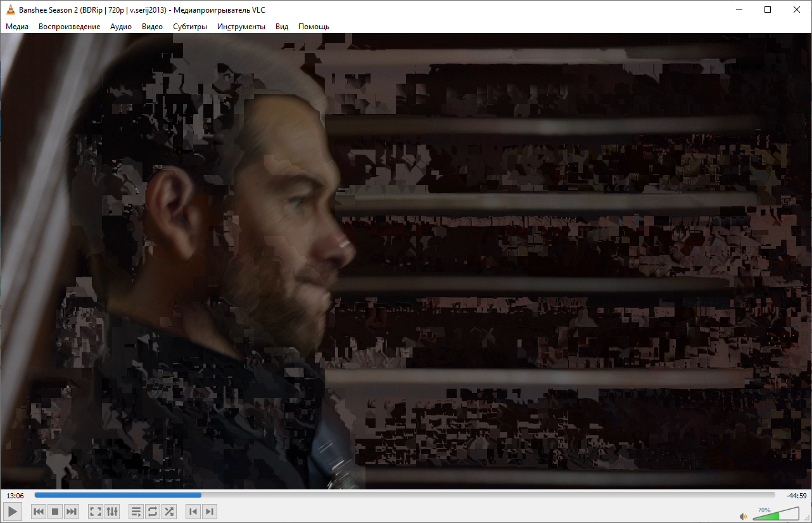
Task: Click the video display area
Action: point(405,261)
